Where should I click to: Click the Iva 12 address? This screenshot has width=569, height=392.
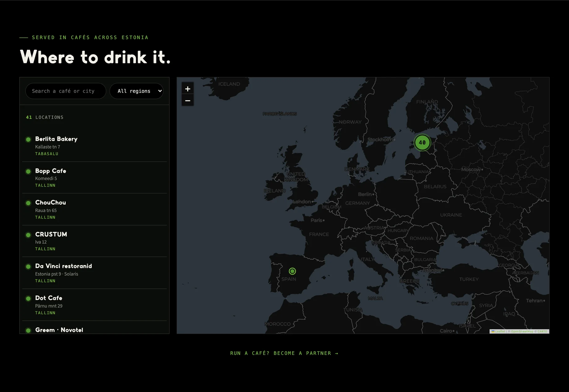pos(41,242)
